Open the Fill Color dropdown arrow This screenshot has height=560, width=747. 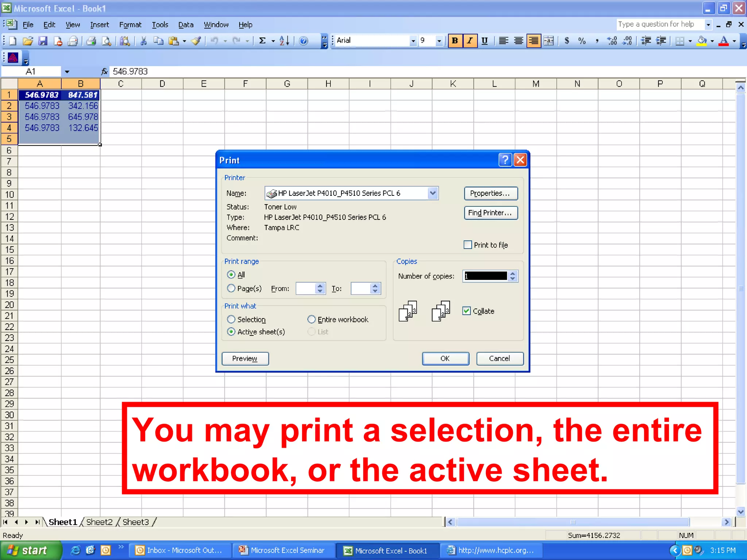click(712, 41)
